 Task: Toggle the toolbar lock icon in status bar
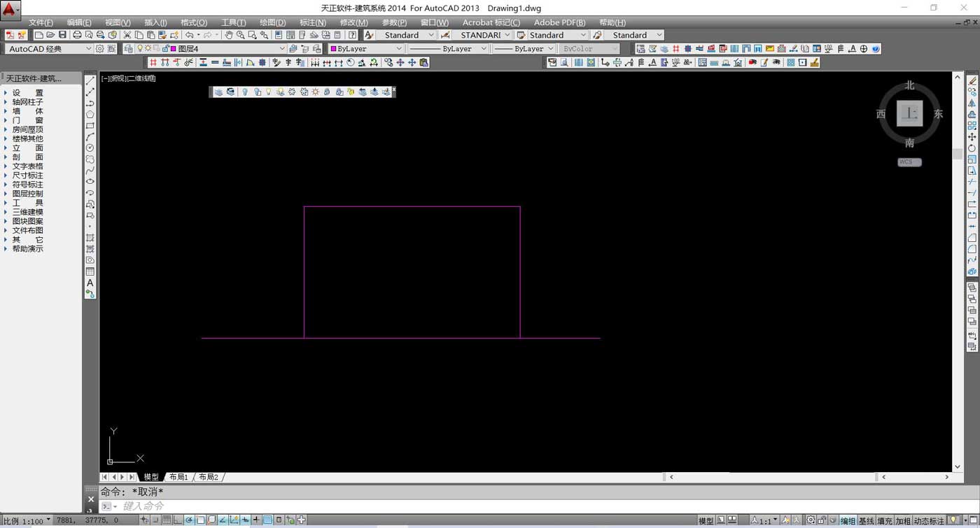[x=822, y=520]
